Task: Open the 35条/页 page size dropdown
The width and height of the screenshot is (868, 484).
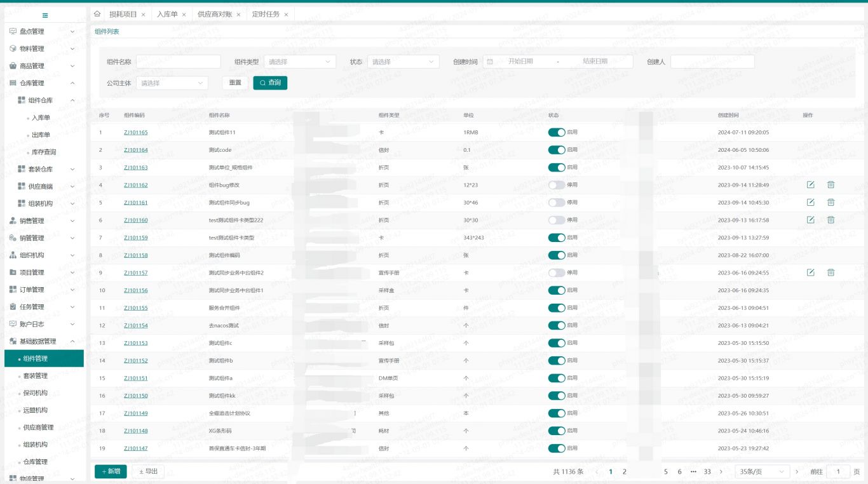Action: 763,472
